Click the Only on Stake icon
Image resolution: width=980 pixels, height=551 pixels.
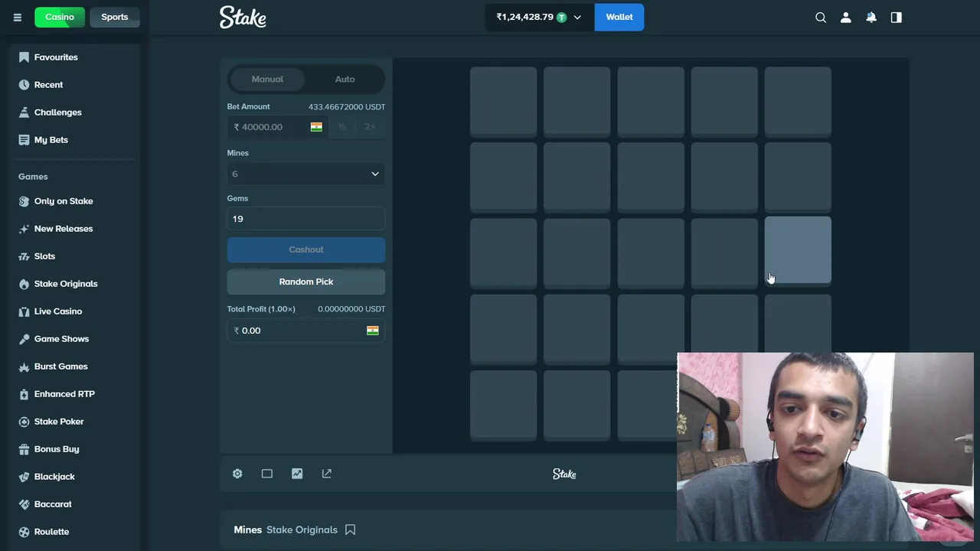pos(24,201)
